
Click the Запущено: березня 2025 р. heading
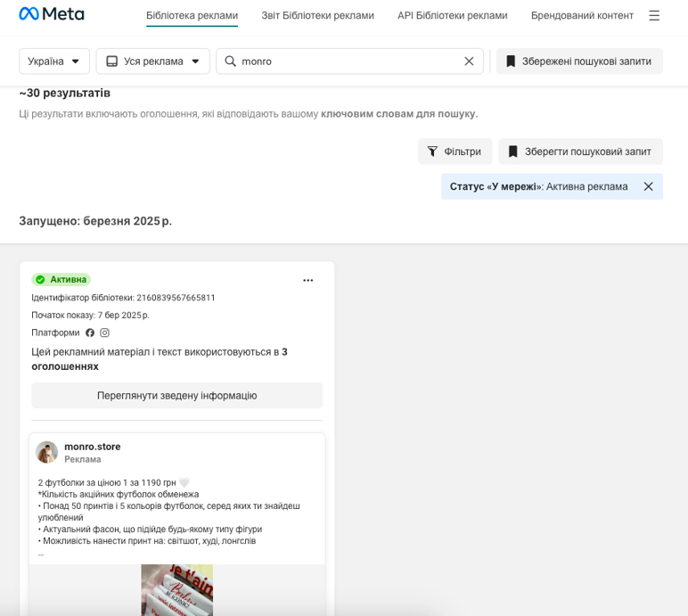(95, 221)
